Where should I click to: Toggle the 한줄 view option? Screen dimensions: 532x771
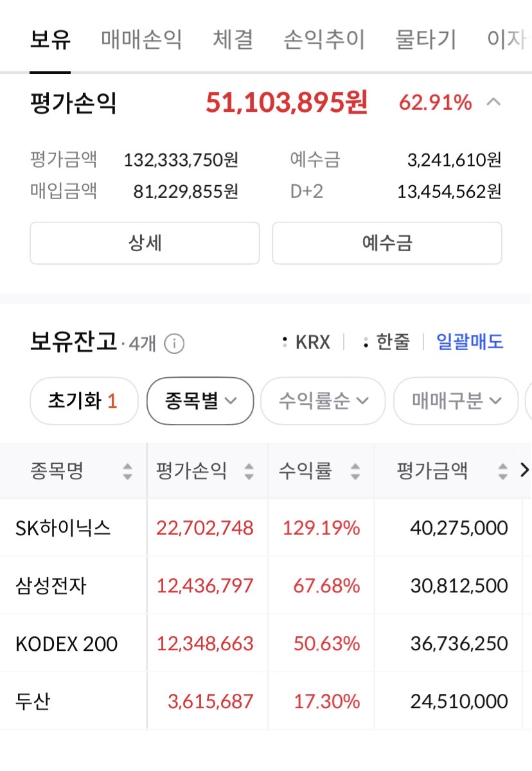pos(386,342)
